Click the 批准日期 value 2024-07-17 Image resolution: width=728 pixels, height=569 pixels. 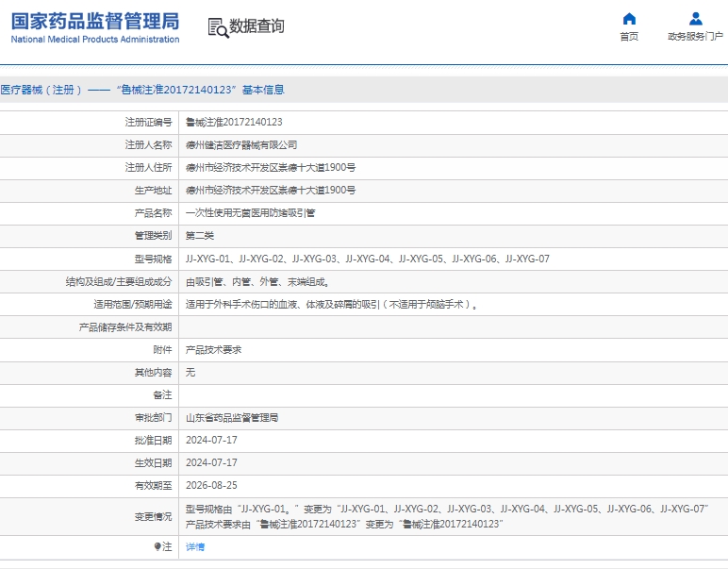coord(211,441)
